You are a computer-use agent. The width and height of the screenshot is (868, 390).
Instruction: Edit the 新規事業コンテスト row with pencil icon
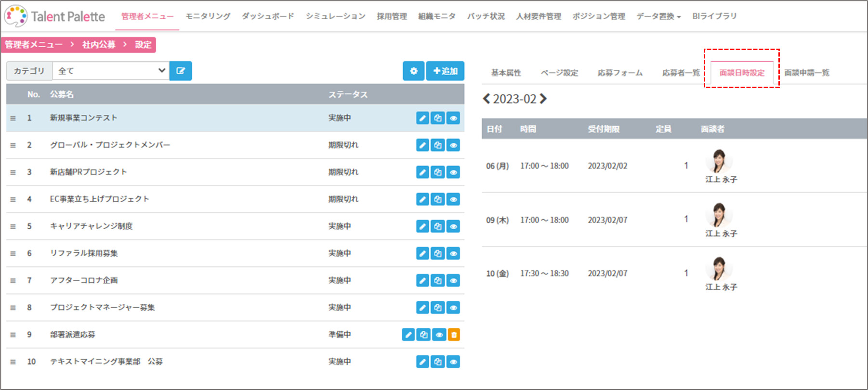click(x=422, y=118)
